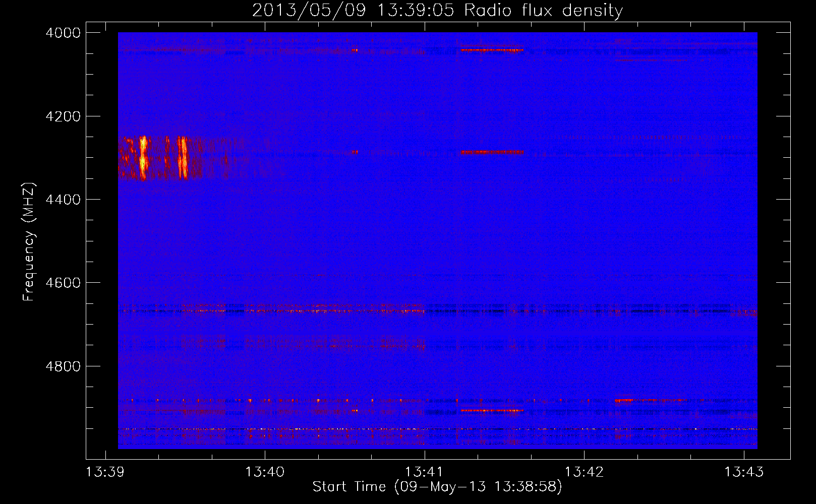The height and width of the screenshot is (504, 816).
Task: Click the 4400 frequency tick label
Action: click(63, 200)
